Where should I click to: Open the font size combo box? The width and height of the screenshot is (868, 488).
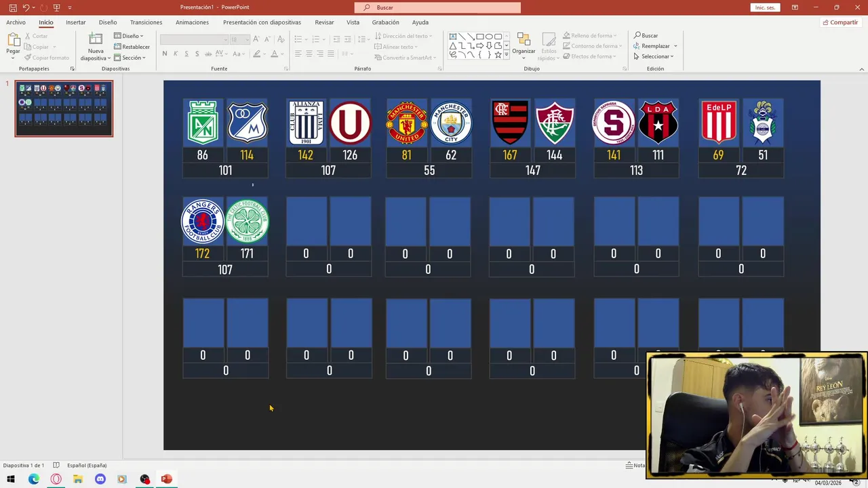click(x=239, y=39)
